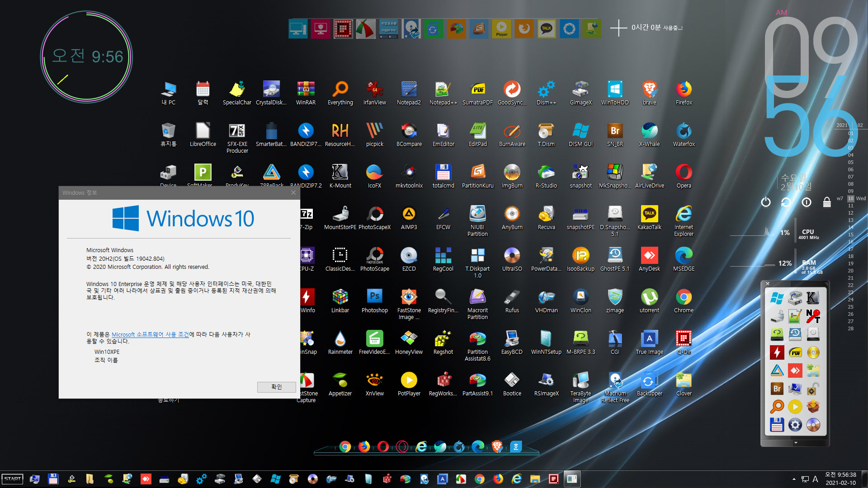This screenshot has height=488, width=868.
Task: Open Macrium Reflect Free desktop icon
Action: [615, 387]
